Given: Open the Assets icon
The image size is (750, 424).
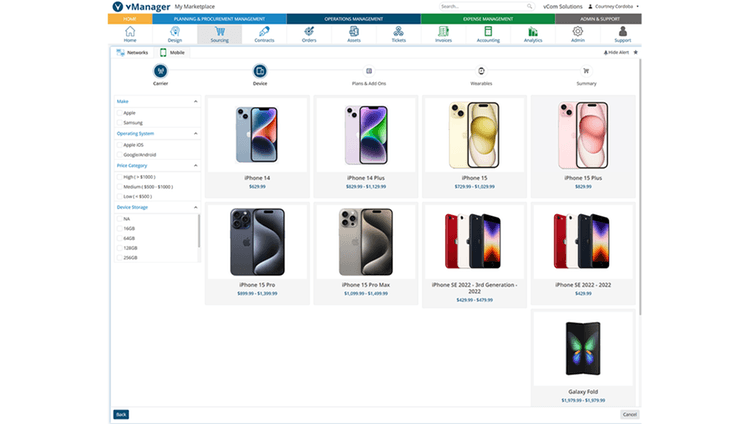Looking at the screenshot, I should pos(354,32).
